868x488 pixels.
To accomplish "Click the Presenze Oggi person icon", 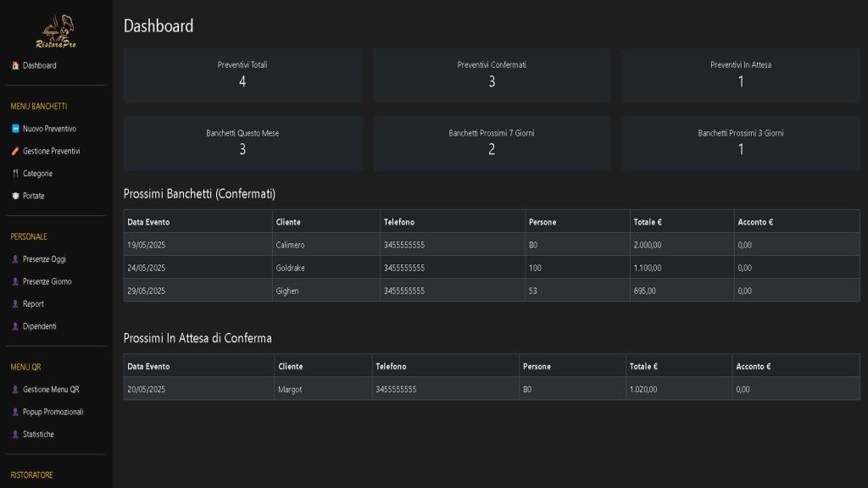I will click(15, 259).
